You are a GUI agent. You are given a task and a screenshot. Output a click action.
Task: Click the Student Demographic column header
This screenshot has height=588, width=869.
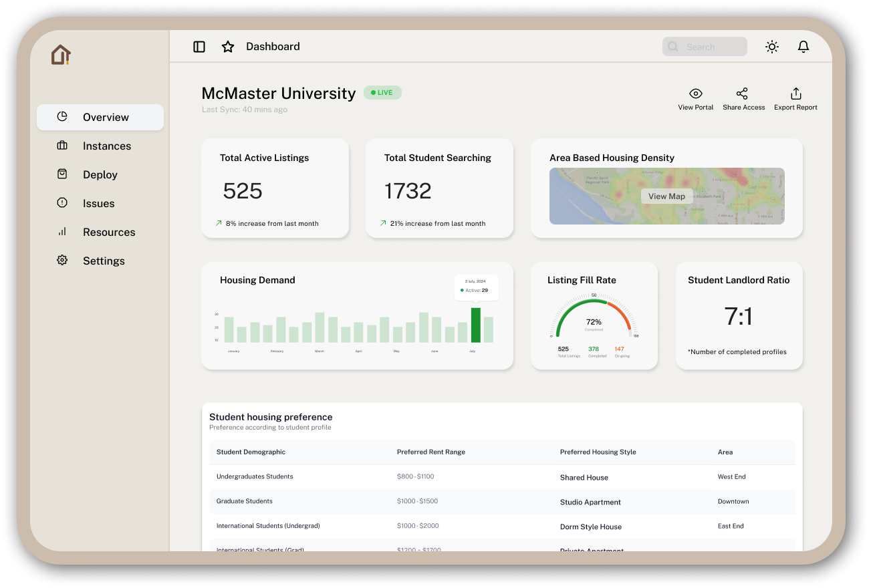(x=251, y=452)
